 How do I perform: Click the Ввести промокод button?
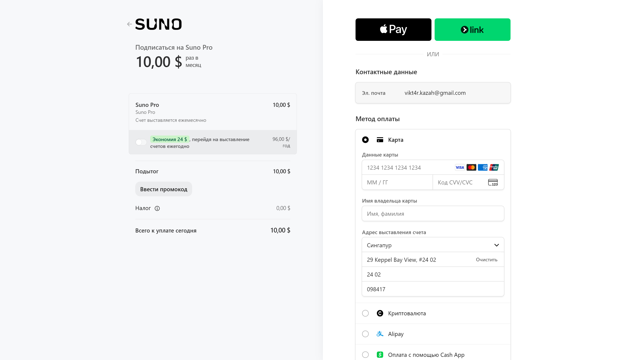point(164,189)
